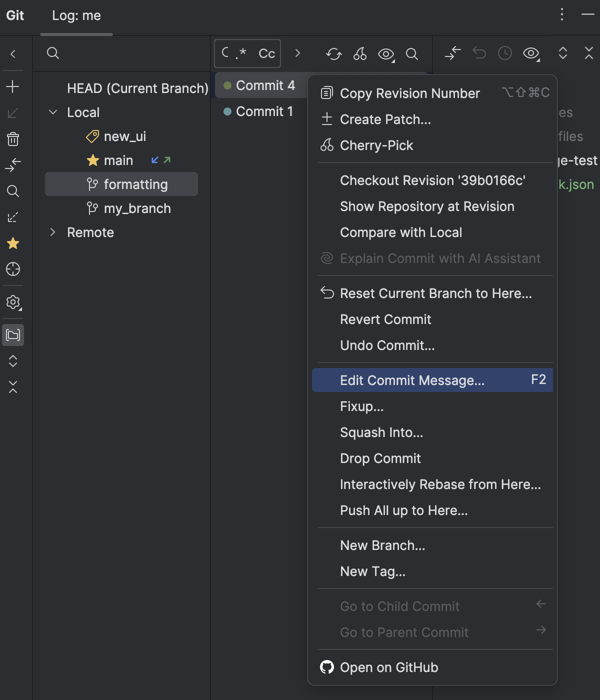Open commit search with the magnifier icon
This screenshot has width=600, height=700.
[412, 53]
